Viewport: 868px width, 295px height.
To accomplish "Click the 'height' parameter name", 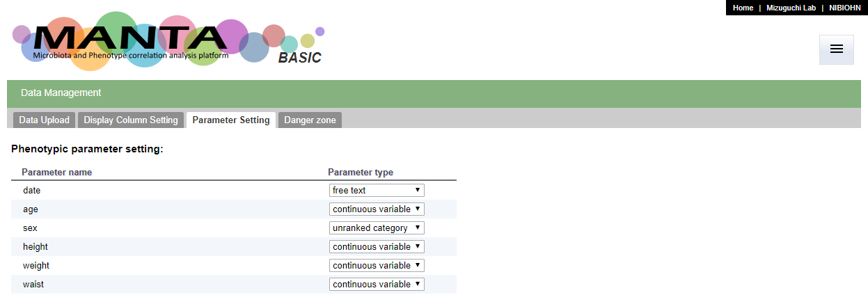I will pos(35,246).
